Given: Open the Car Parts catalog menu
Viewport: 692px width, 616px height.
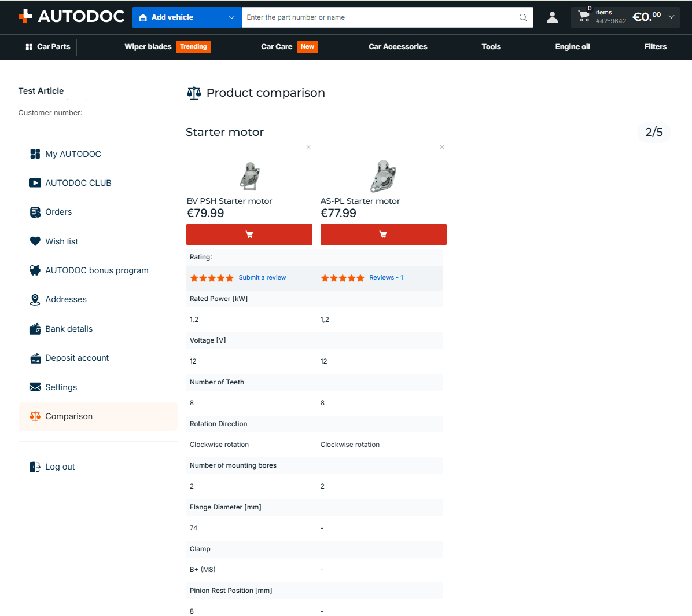Looking at the screenshot, I should pyautogui.click(x=47, y=47).
